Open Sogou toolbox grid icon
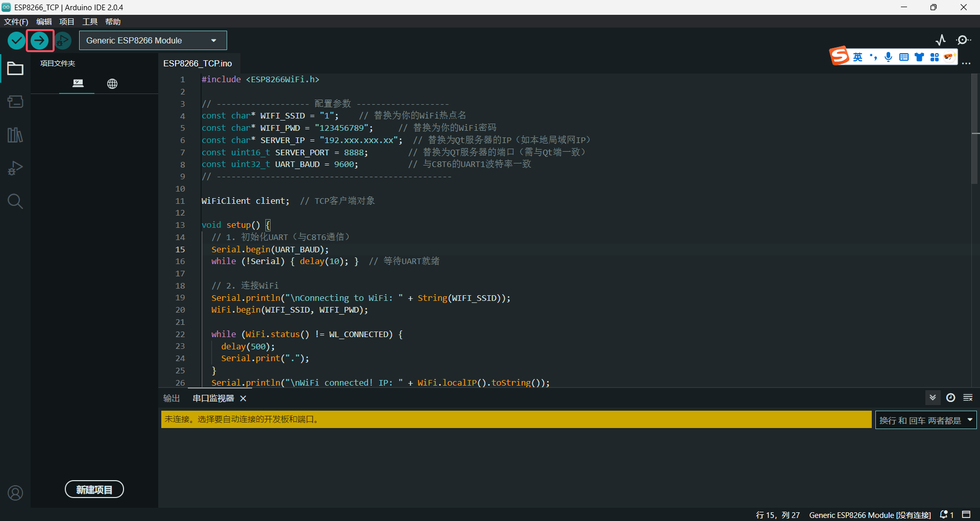The height and width of the screenshot is (521, 980). point(935,57)
